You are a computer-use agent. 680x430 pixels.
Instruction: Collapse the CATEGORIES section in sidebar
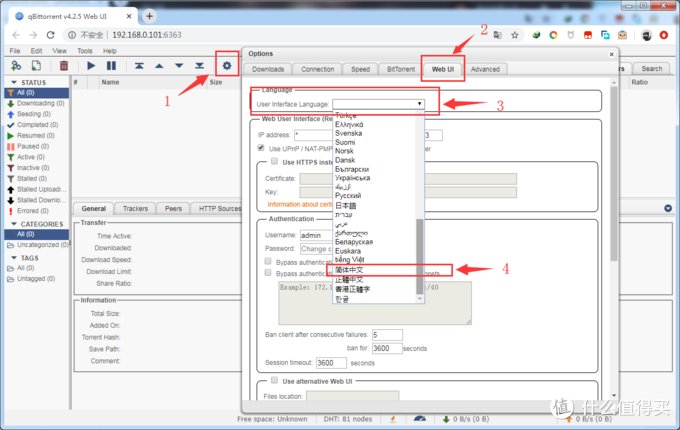tap(14, 224)
